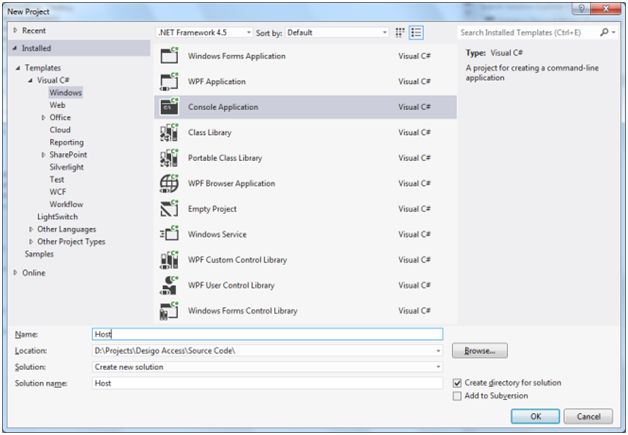Switch to medium icons list view
The width and height of the screenshot is (628, 435).
tap(416, 32)
